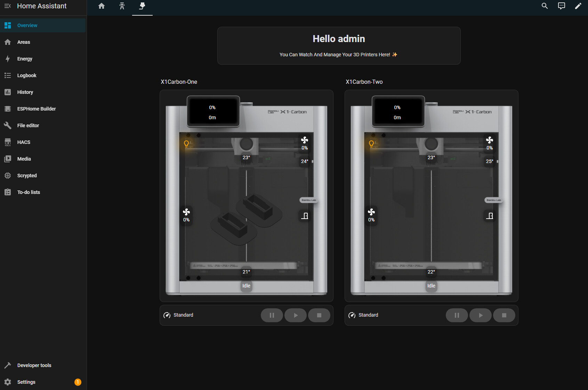Click the 23° nozzle temperature on X1Carbon-Two
588x390 pixels.
point(431,157)
